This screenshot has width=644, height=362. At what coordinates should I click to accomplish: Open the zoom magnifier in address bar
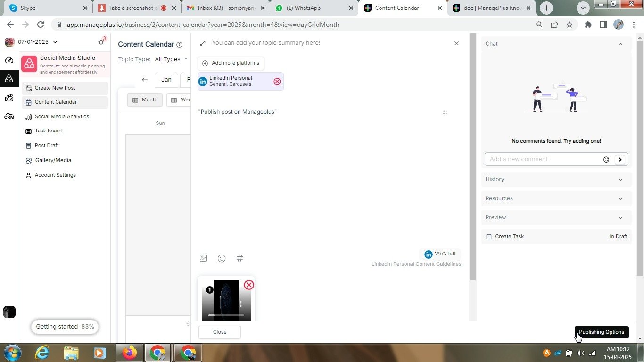539,25
